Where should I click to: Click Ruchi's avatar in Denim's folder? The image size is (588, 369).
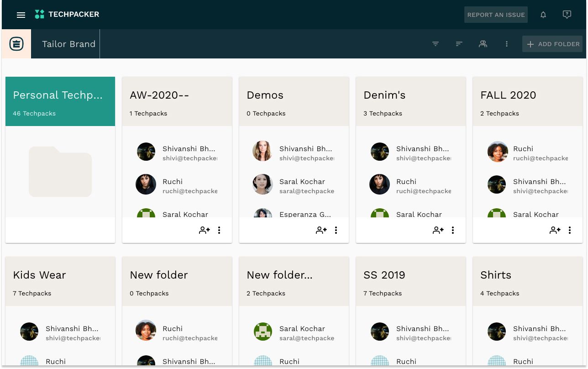pos(380,184)
